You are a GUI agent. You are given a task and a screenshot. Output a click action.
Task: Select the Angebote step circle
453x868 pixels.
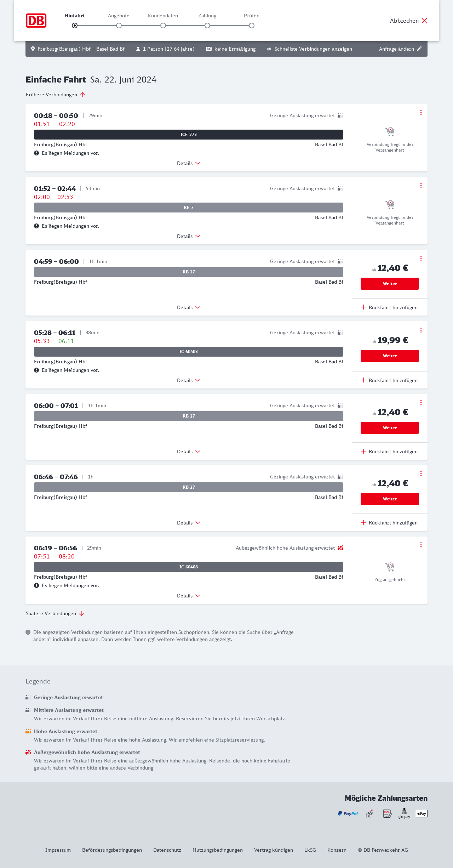[119, 25]
